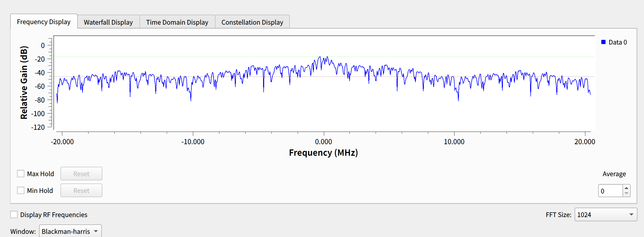644x237 pixels.
Task: Open the FFT Size dropdown
Action: pos(606,215)
